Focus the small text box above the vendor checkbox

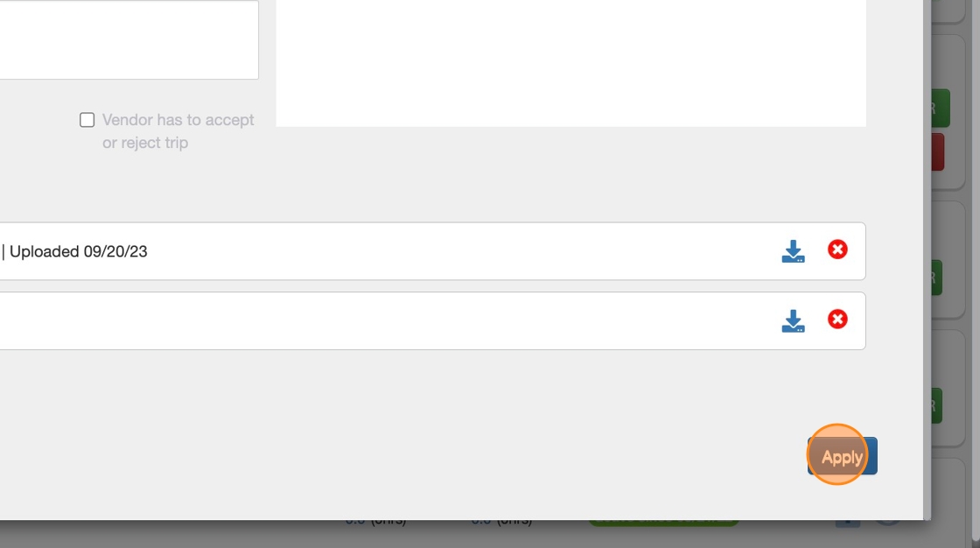(x=129, y=39)
